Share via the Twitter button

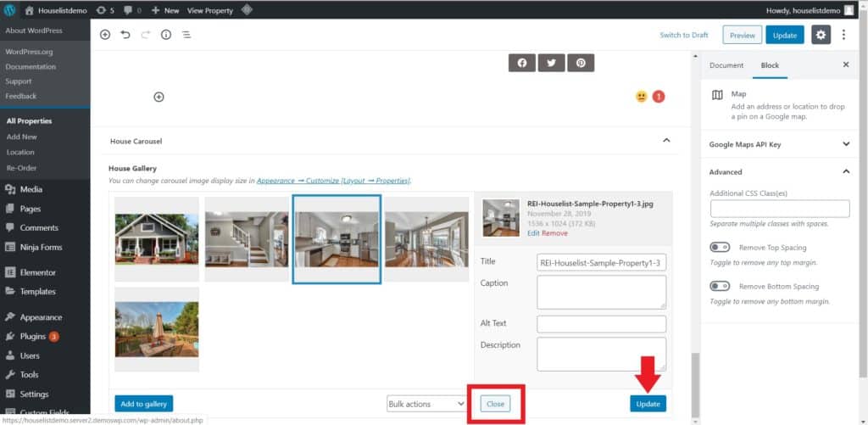click(x=551, y=63)
